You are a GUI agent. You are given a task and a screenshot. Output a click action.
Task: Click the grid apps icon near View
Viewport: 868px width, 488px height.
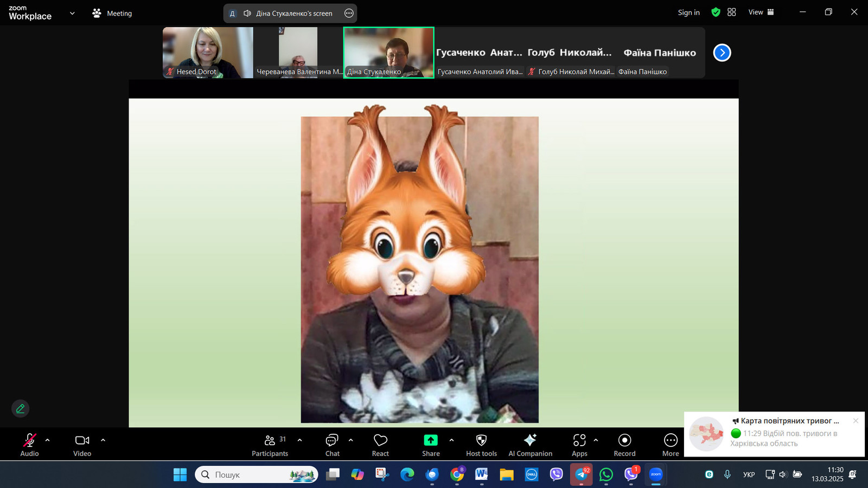click(731, 12)
